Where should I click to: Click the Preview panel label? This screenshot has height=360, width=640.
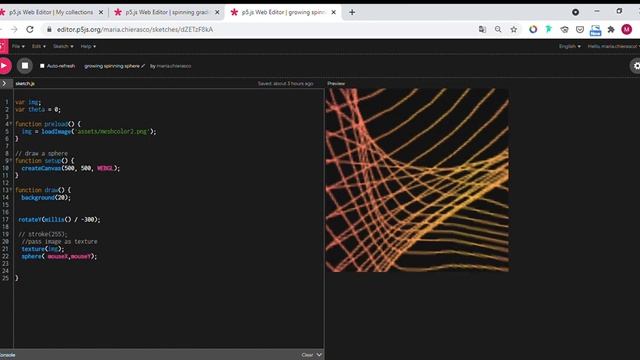coord(336,83)
